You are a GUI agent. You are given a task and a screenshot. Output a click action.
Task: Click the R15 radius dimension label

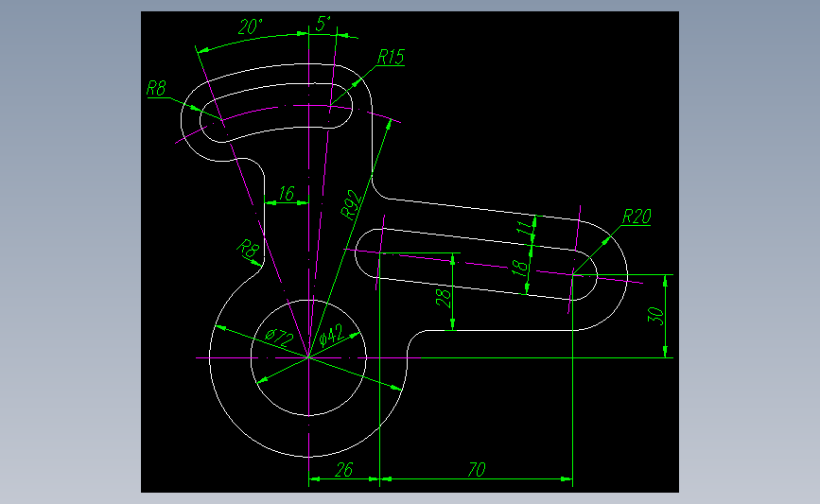(392, 57)
